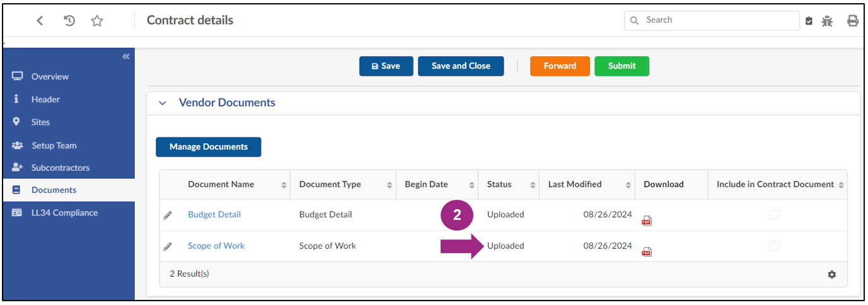Download the Budget Detail PDF file
Viewport: 868px width, 305px height.
coord(646,221)
